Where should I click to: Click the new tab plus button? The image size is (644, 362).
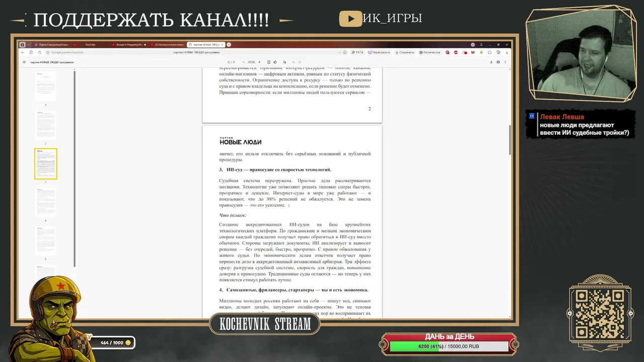pyautogui.click(x=229, y=45)
